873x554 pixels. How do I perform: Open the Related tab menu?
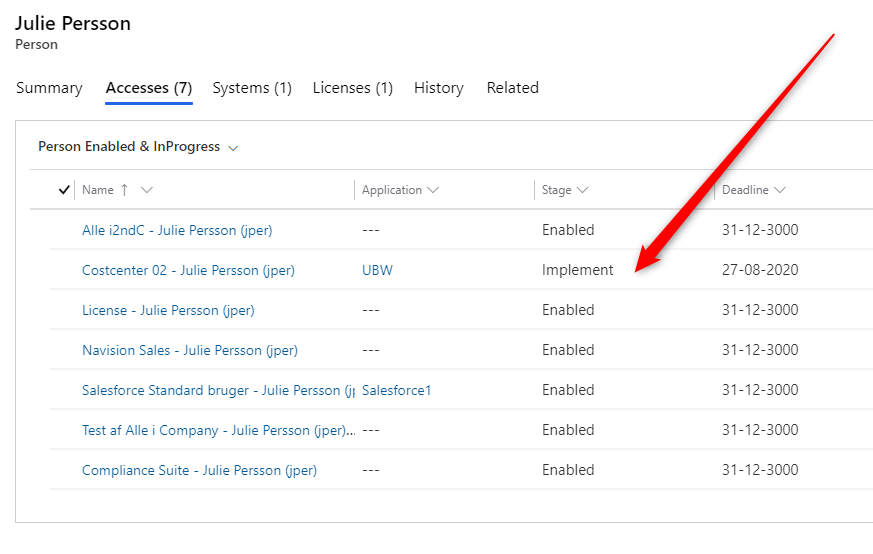(512, 88)
